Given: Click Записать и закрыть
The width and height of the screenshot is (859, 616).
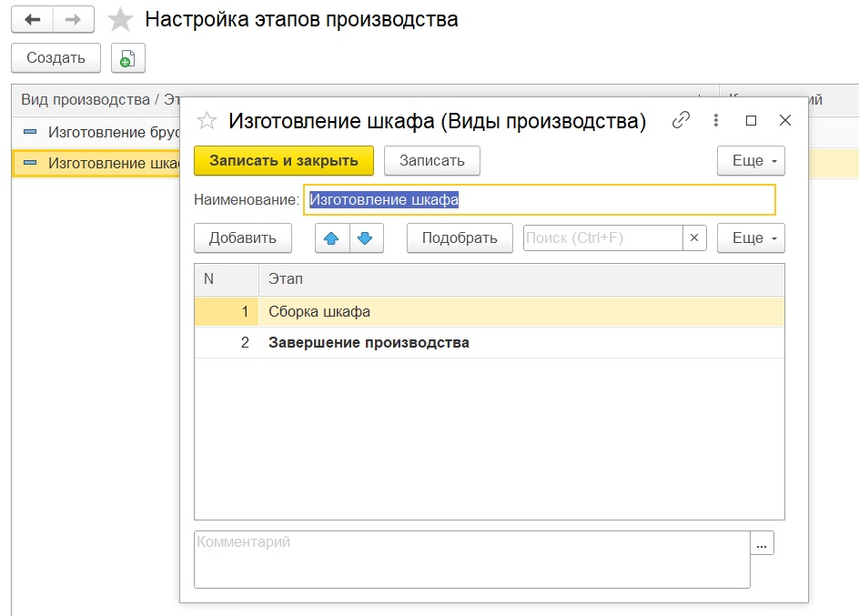Looking at the screenshot, I should tap(284, 161).
